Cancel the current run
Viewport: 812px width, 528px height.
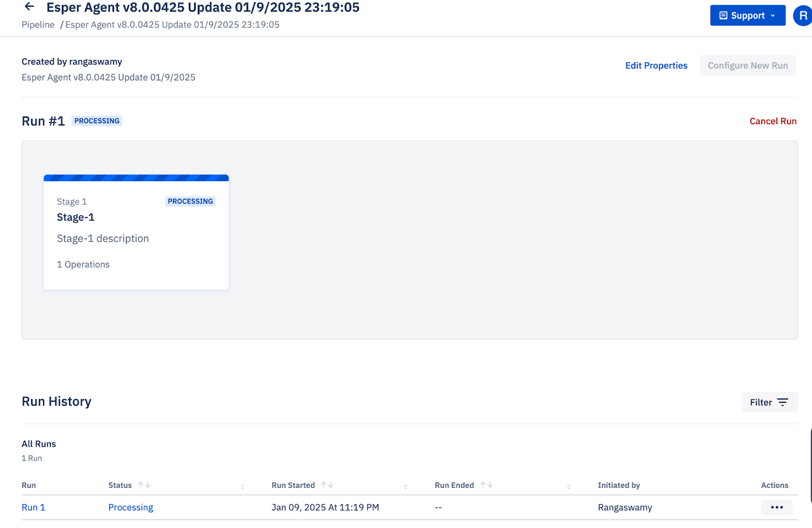pos(773,121)
